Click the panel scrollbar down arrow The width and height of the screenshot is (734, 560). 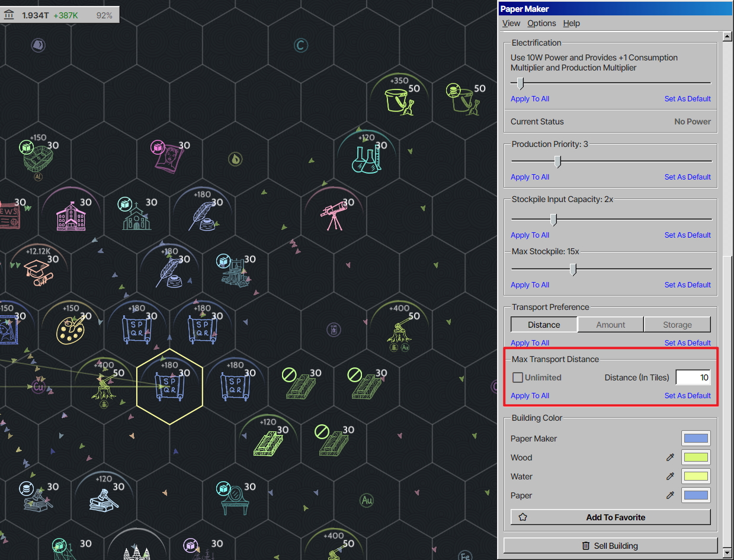728,553
